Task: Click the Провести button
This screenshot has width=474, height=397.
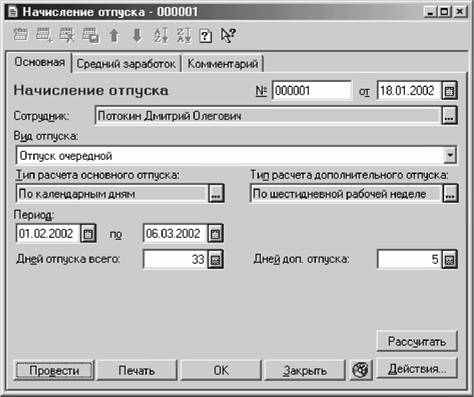Action: click(x=54, y=370)
